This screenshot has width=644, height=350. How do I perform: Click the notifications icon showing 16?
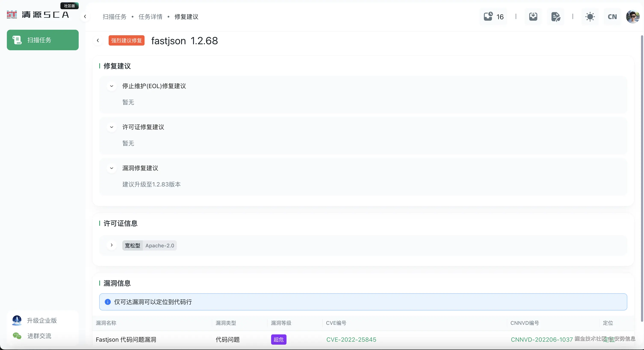point(493,16)
